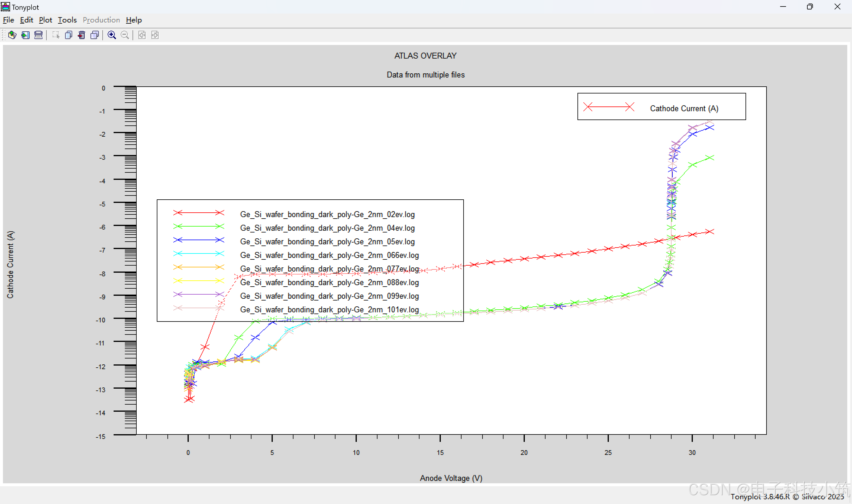Click the ATLAS OVERLAY plot title
Image resolution: width=852 pixels, height=504 pixels.
[425, 56]
